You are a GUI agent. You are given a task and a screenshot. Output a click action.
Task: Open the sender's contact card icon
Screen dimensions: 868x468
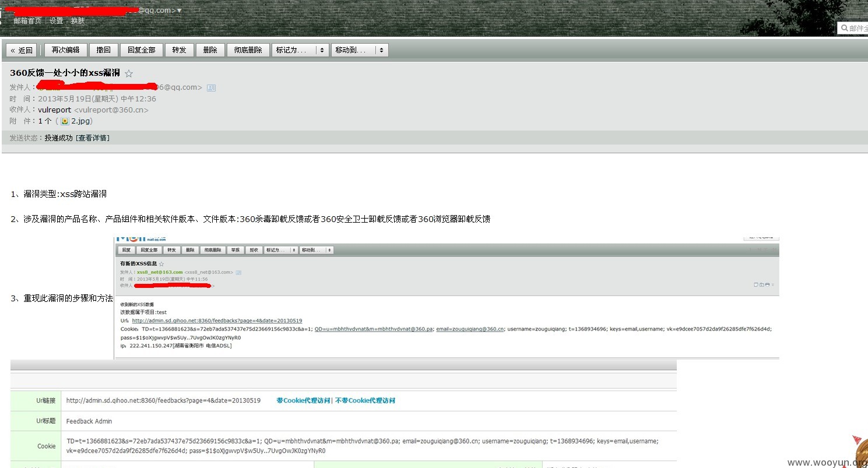coord(211,87)
